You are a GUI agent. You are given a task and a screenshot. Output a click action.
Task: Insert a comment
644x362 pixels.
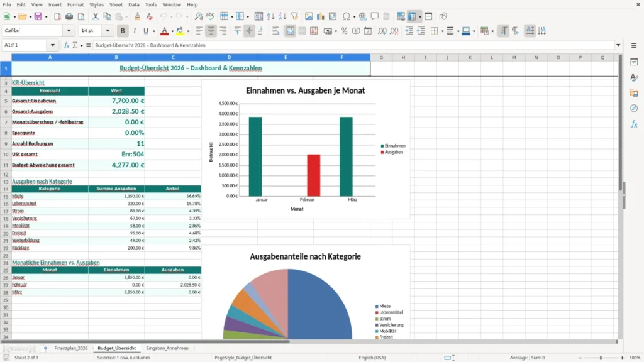pos(375,16)
